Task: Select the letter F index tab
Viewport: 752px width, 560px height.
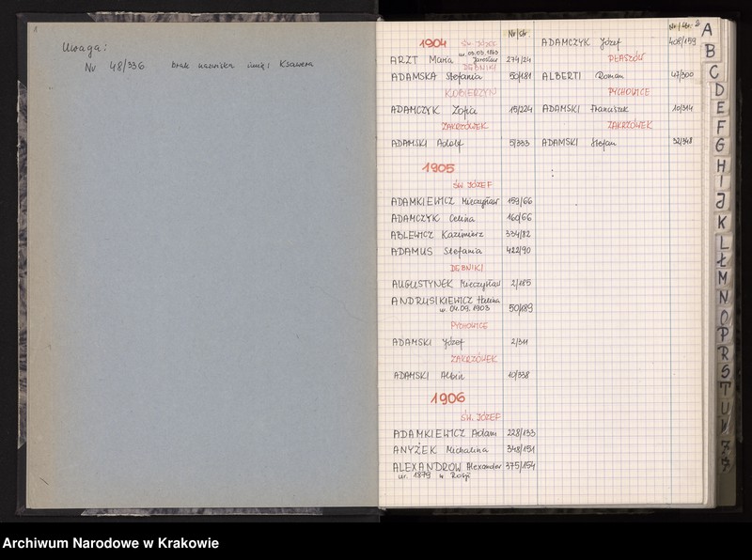Action: coord(720,127)
